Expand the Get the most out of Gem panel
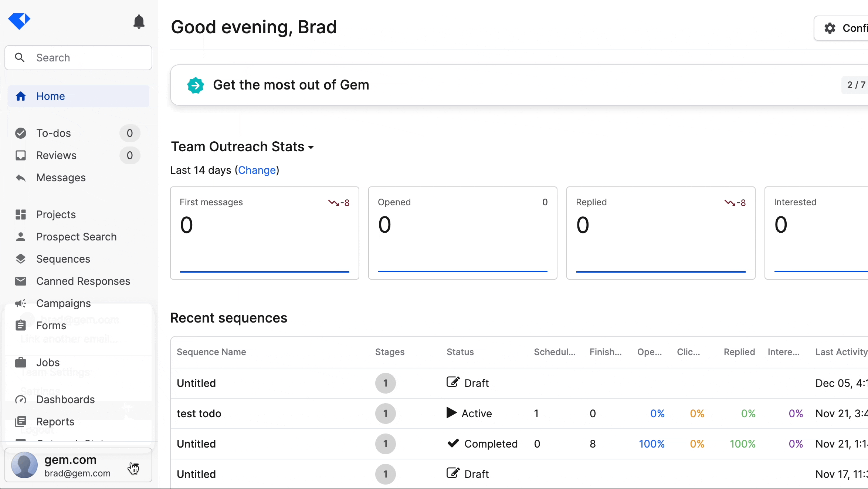 [x=291, y=85]
